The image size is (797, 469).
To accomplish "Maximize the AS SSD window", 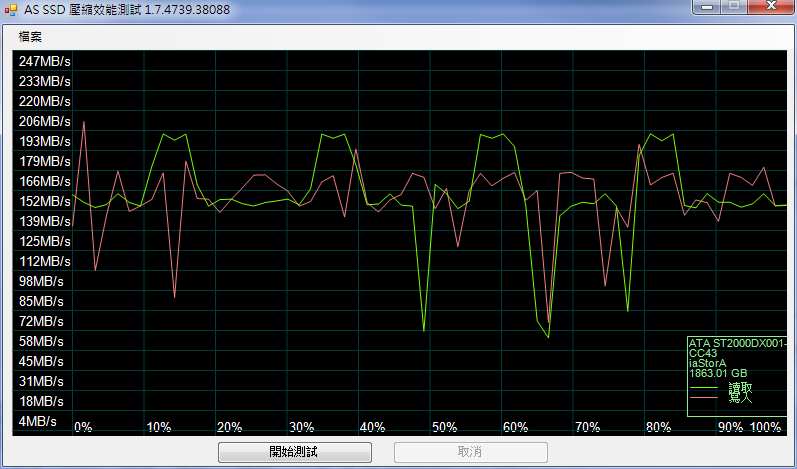I will (734, 7).
